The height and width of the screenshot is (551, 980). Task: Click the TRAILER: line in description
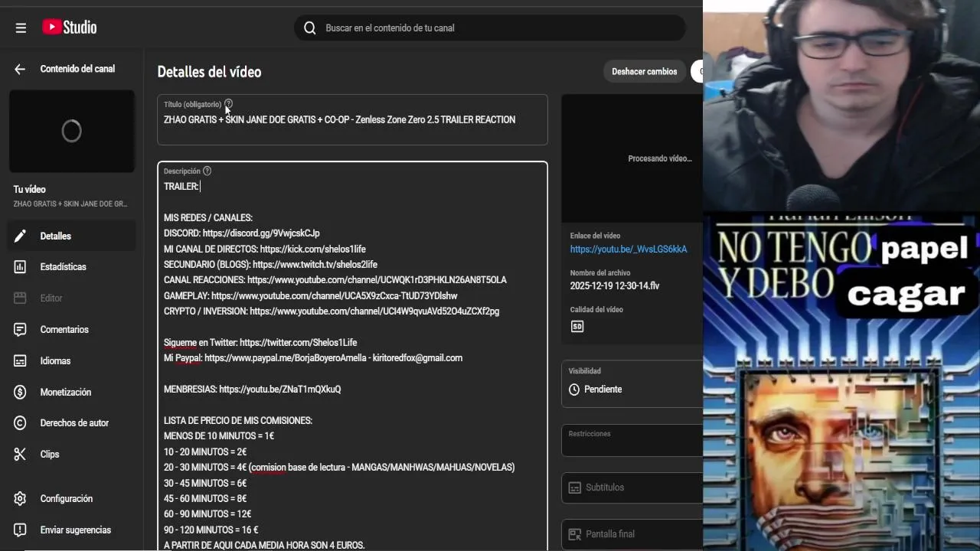tap(181, 187)
